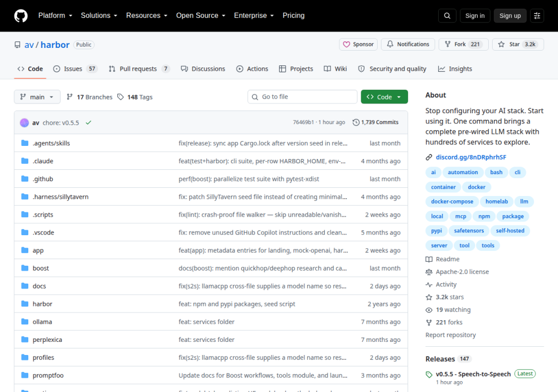Click the .claude folder icon
This screenshot has height=392, width=558.
(25, 161)
